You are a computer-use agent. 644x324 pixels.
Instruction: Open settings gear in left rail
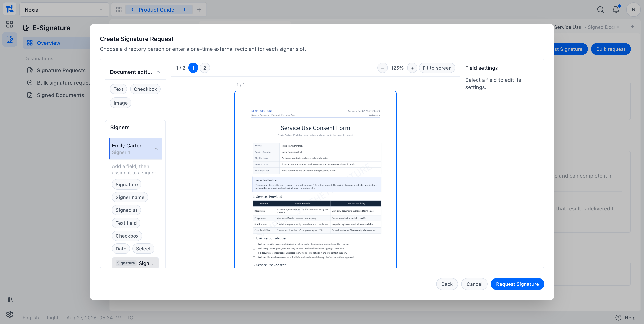(x=9, y=314)
